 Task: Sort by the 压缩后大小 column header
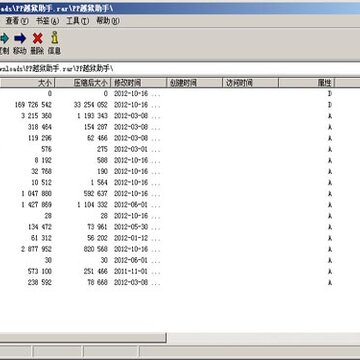tap(83, 83)
